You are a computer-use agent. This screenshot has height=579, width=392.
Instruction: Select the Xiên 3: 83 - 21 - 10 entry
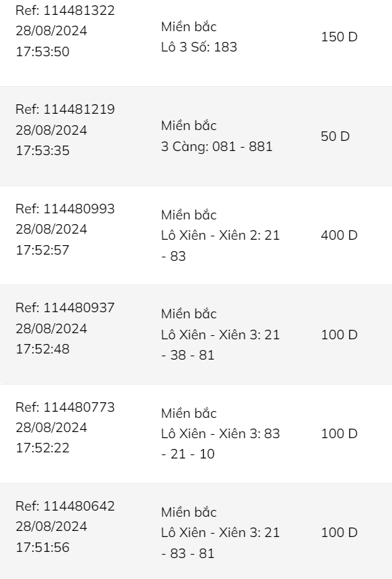220,444
